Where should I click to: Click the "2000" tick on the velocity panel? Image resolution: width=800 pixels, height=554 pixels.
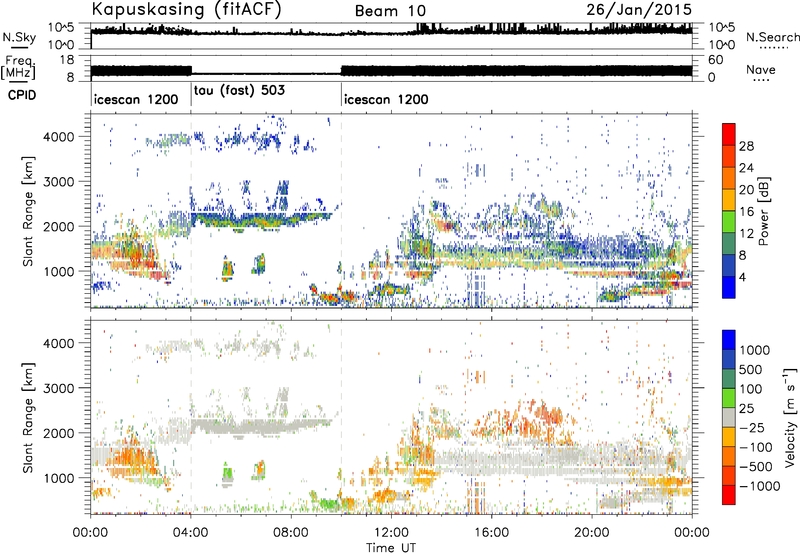[x=58, y=433]
